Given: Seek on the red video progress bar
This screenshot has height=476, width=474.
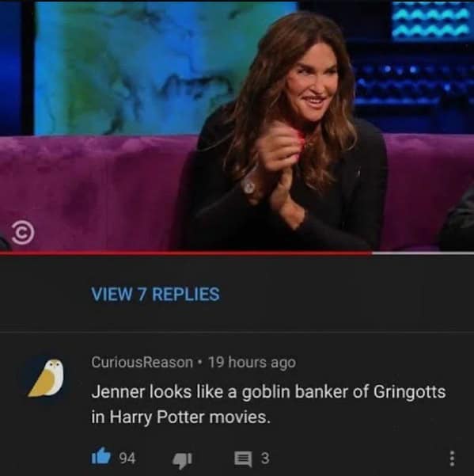Looking at the screenshot, I should 186,253.
